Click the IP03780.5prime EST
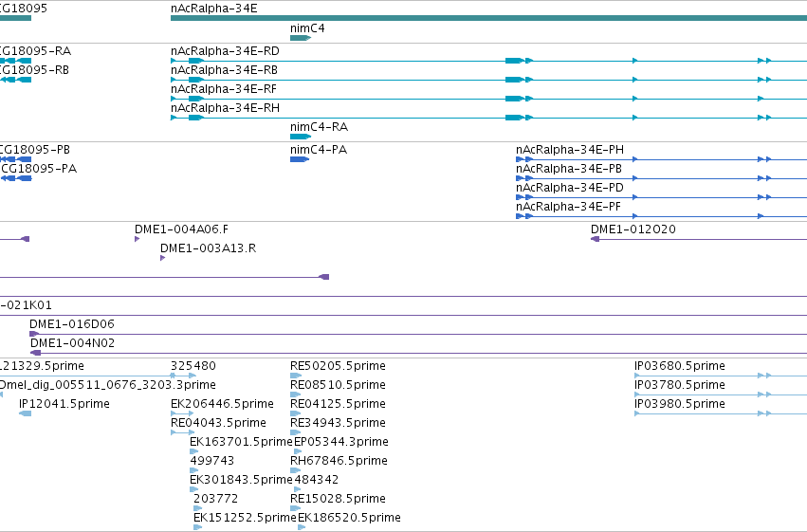The image size is (807, 532). click(x=721, y=394)
